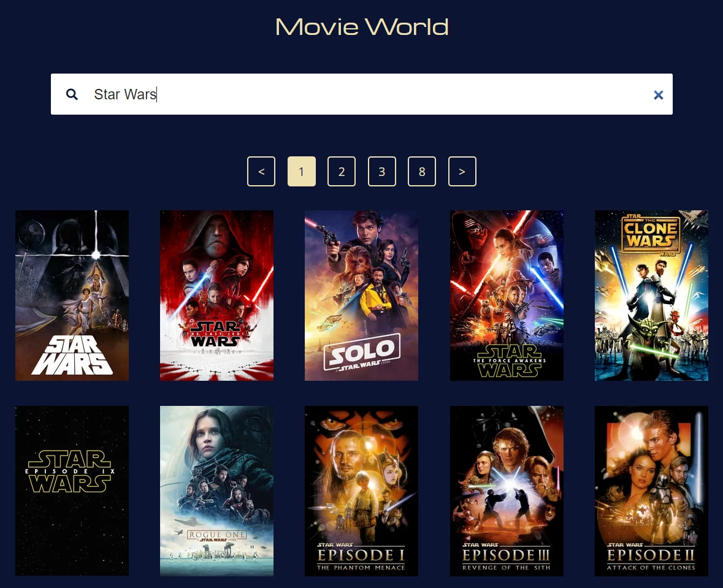Open Episode III Revenge of the Sith poster

(507, 491)
